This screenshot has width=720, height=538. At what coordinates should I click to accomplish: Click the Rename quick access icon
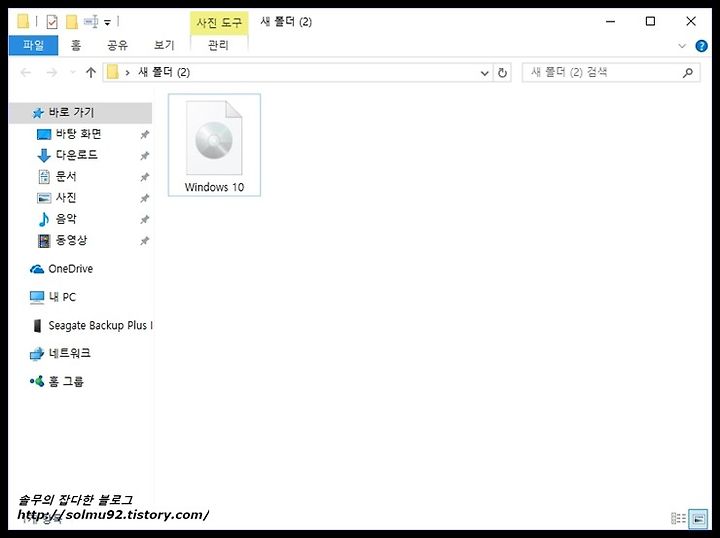91,22
